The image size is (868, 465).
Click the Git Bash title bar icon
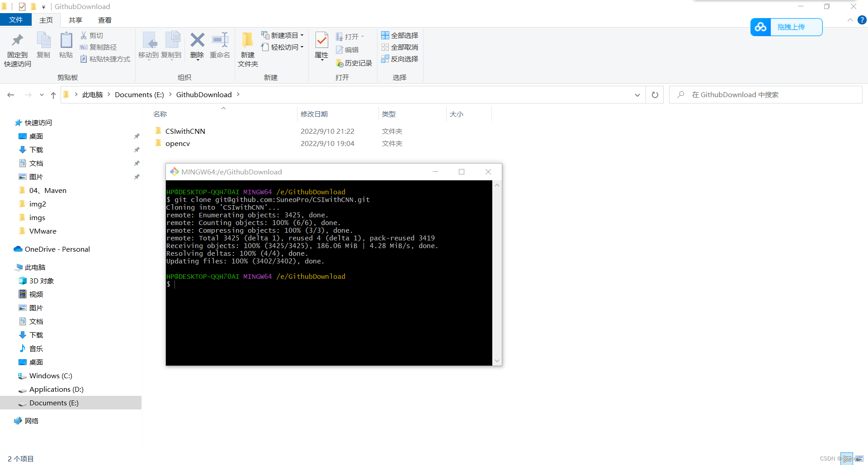coord(175,172)
